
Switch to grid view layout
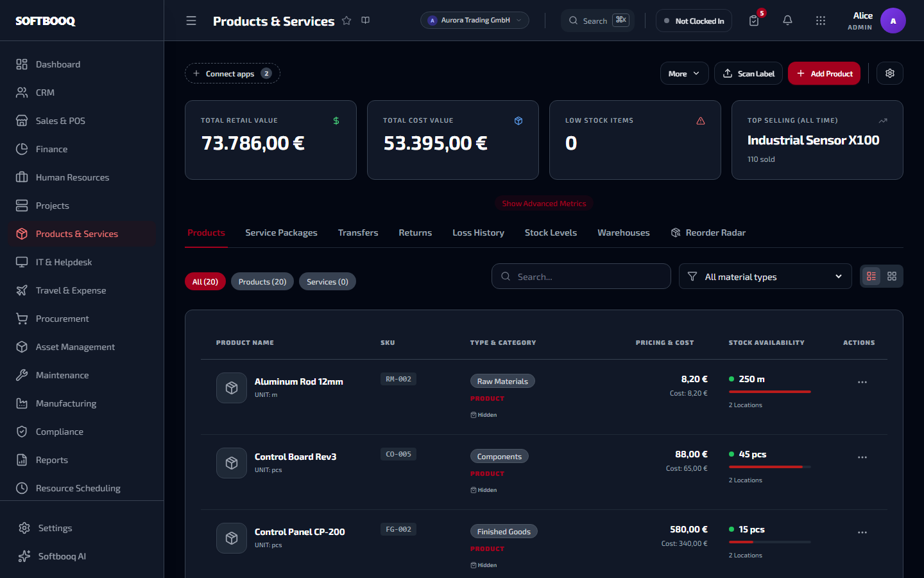pyautogui.click(x=892, y=276)
